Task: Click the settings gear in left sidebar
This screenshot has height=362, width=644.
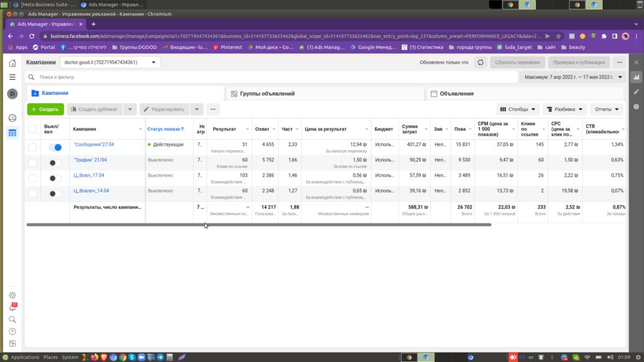Action: tap(12, 295)
